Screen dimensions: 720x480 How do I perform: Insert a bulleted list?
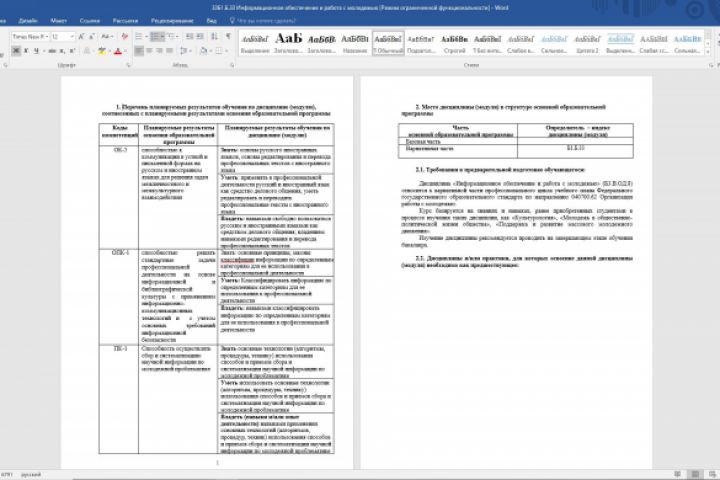(140, 36)
